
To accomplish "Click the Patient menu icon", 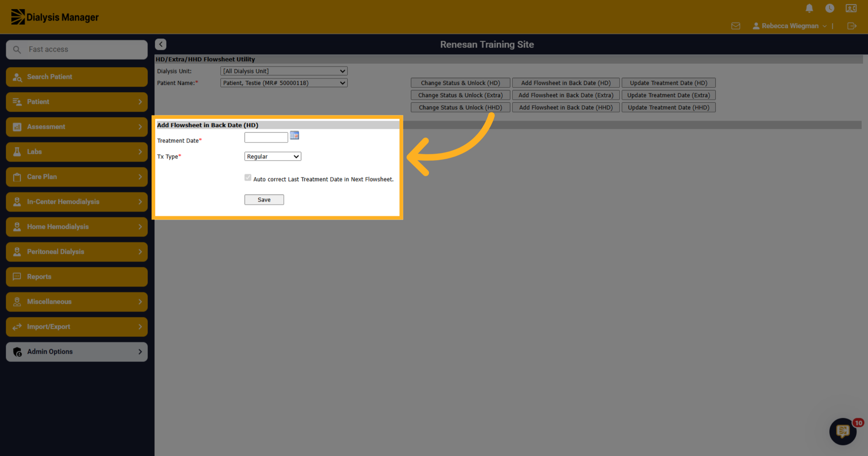I will 17,102.
